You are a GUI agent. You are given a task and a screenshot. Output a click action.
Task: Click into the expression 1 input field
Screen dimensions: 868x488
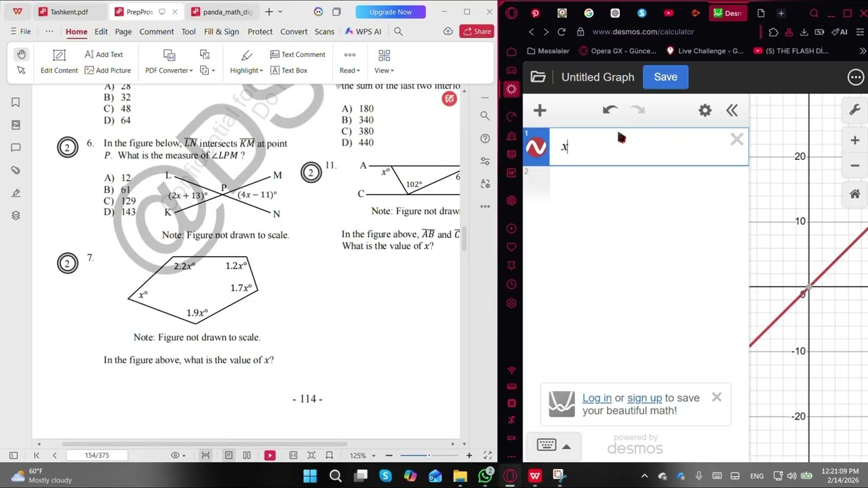641,147
